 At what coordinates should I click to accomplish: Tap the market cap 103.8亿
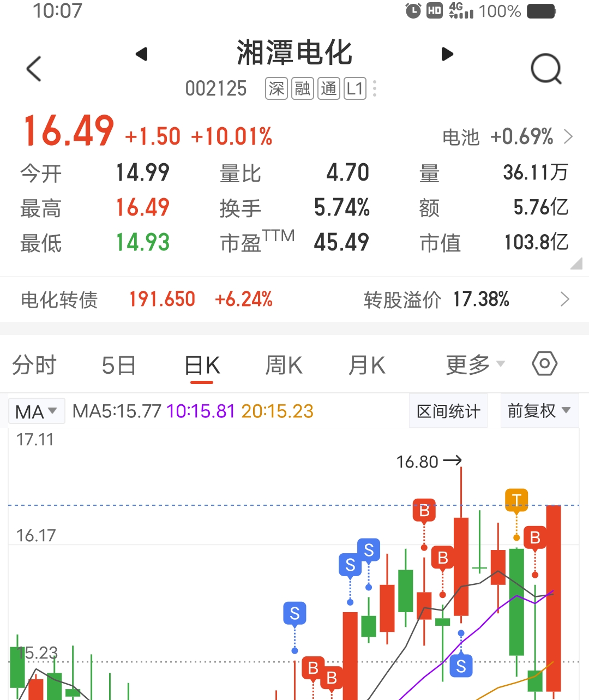click(x=537, y=242)
